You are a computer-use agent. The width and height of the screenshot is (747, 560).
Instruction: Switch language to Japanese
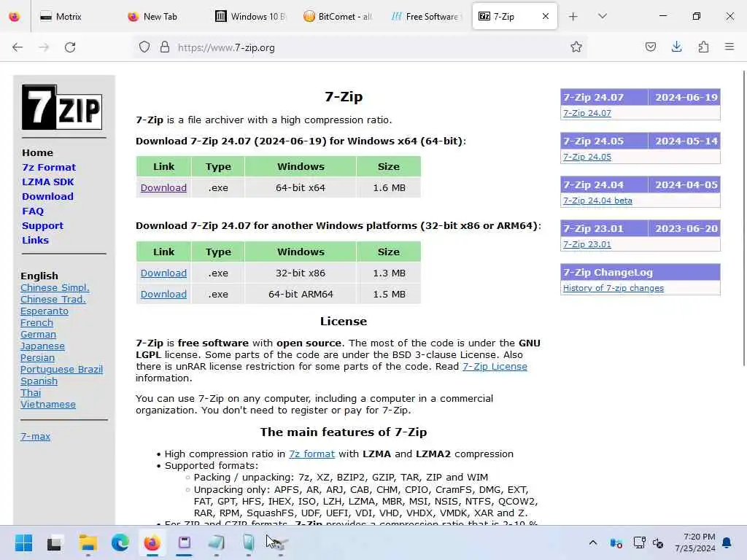point(42,346)
